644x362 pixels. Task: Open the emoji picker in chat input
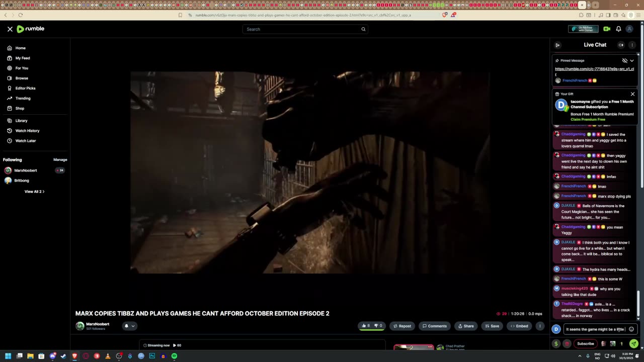click(631, 329)
